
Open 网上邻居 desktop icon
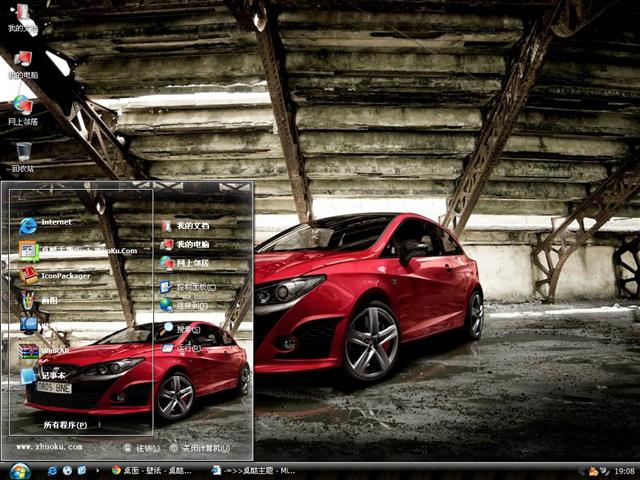pyautogui.click(x=23, y=108)
